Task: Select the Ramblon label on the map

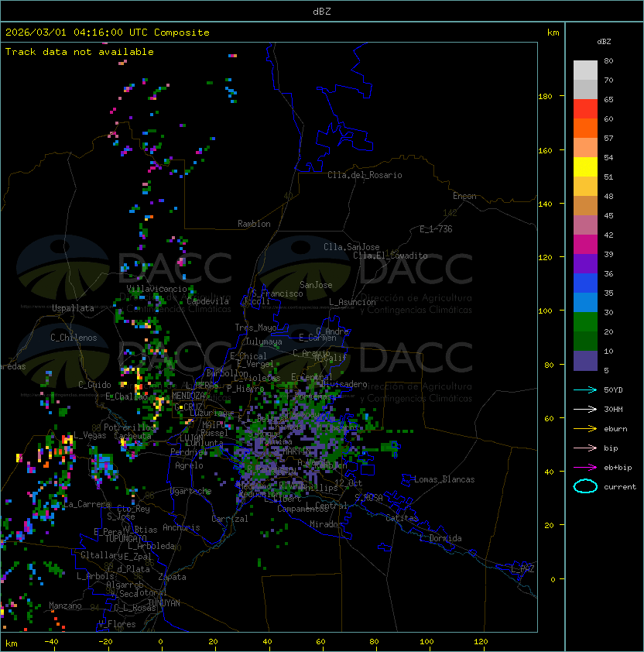Action: coord(254,224)
